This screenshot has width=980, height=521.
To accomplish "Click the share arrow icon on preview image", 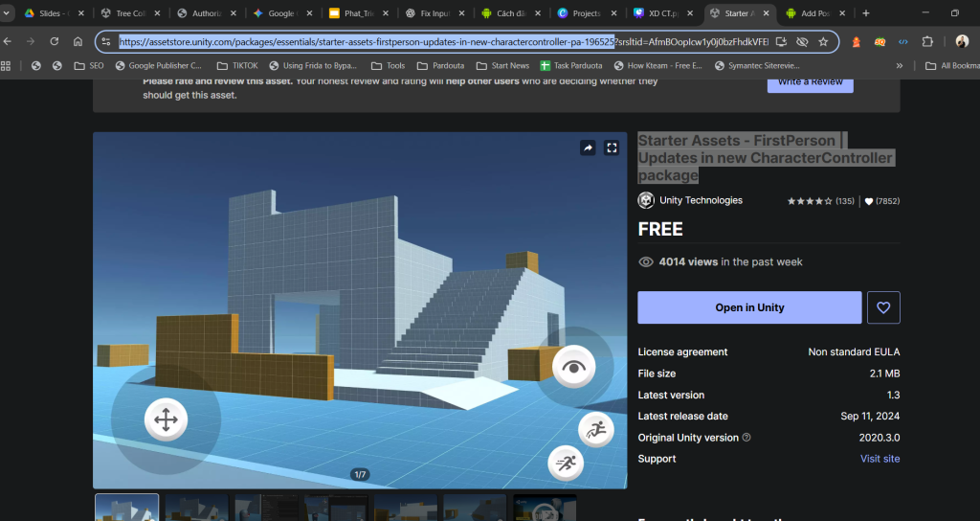I will (588, 147).
